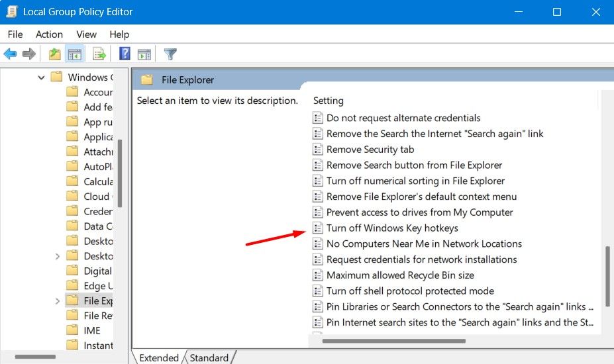Select the Digital folder in tree
The height and width of the screenshot is (364, 614).
(x=98, y=271)
